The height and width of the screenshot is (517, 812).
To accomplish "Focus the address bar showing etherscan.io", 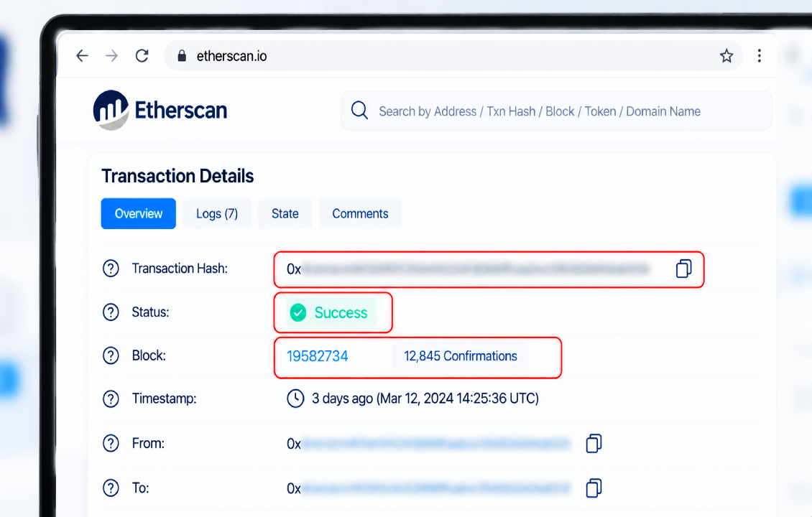I will click(x=453, y=55).
